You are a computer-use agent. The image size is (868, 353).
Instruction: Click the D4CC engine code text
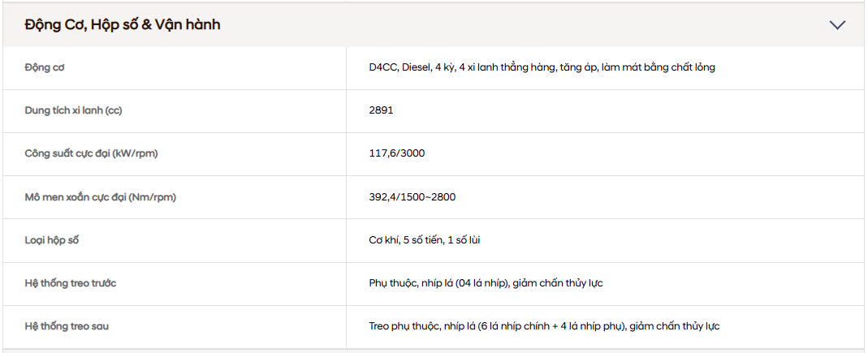(382, 67)
